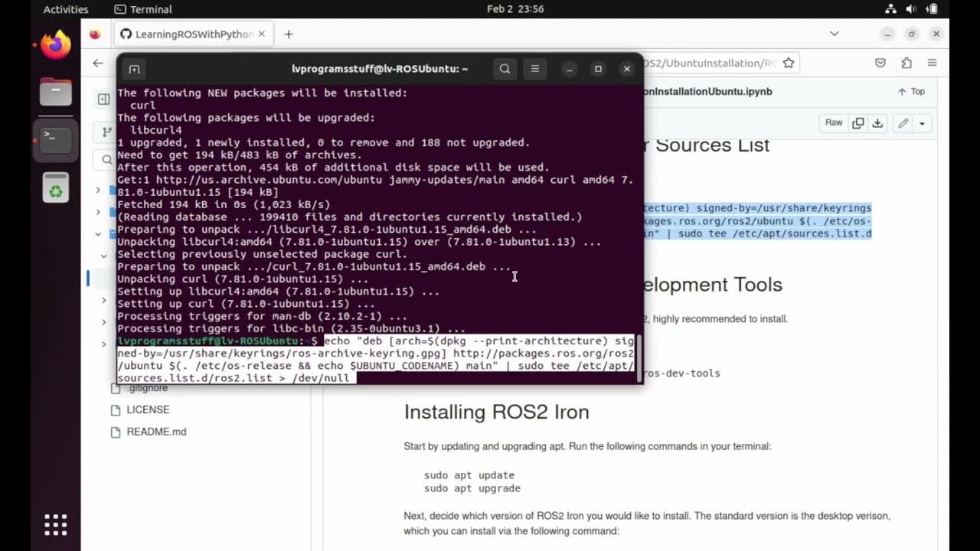Open README.md in the file tree
The image size is (980, 551).
click(156, 432)
